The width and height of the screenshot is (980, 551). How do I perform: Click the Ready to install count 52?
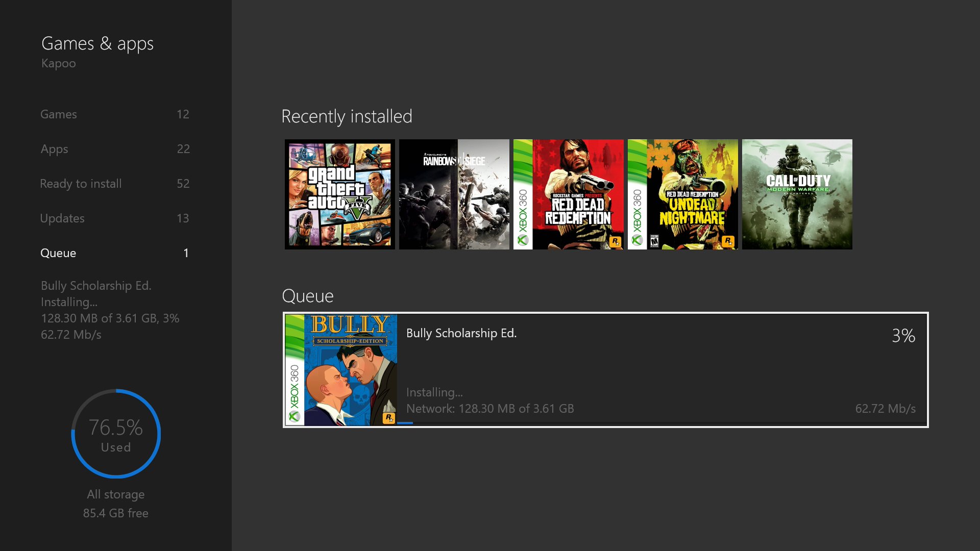[x=183, y=184]
